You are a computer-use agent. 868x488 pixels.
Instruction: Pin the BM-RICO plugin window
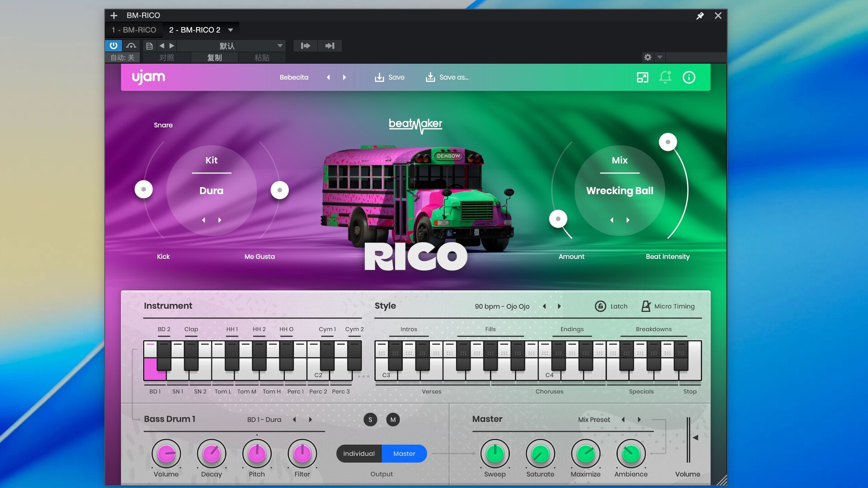coord(700,16)
